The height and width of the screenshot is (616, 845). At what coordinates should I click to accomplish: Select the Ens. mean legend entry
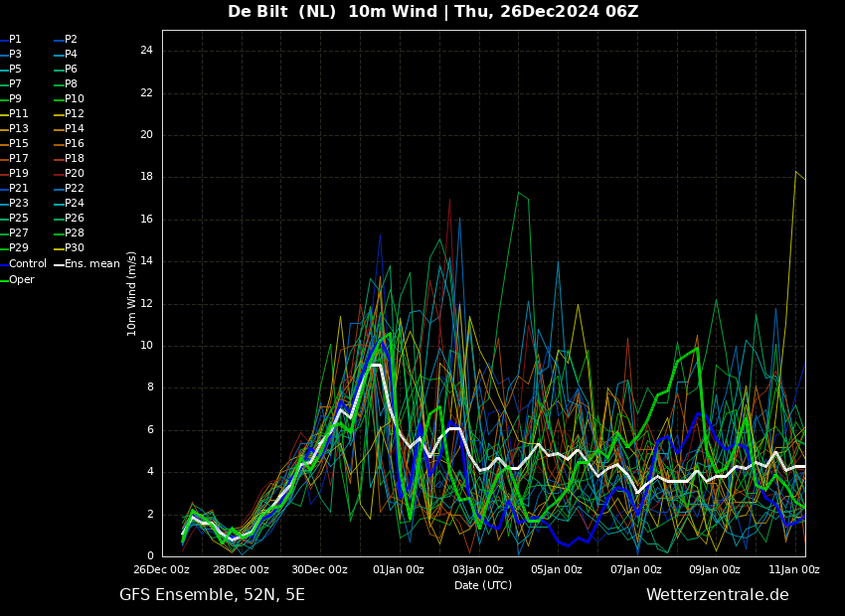86,264
